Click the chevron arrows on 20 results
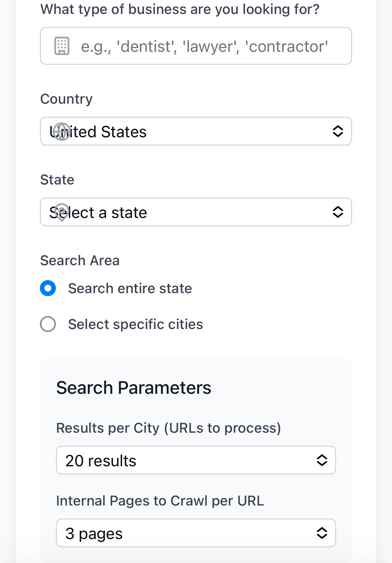 tap(322, 460)
